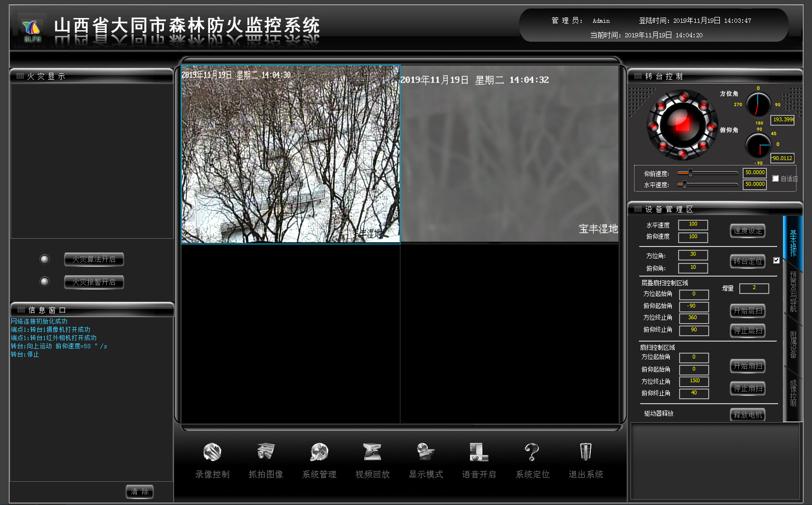
Task: Toggle the checkbox beside 转台定位 button
Action: (776, 261)
